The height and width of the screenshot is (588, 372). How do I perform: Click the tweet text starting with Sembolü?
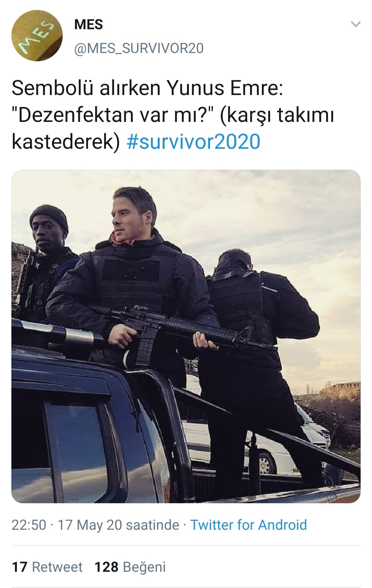(173, 115)
